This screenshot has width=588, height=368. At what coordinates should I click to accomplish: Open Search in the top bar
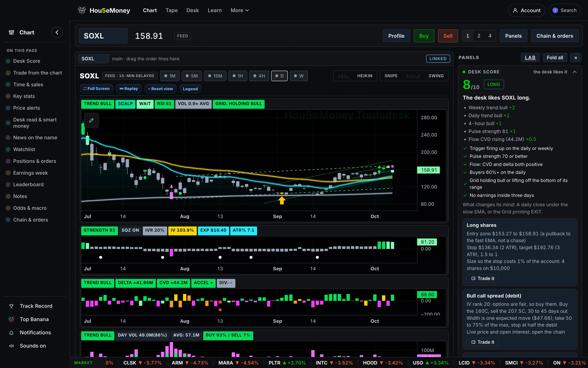564,10
